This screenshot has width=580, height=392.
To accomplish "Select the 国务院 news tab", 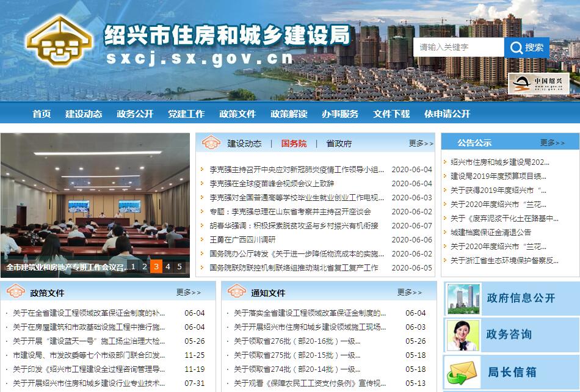I will click(294, 143).
